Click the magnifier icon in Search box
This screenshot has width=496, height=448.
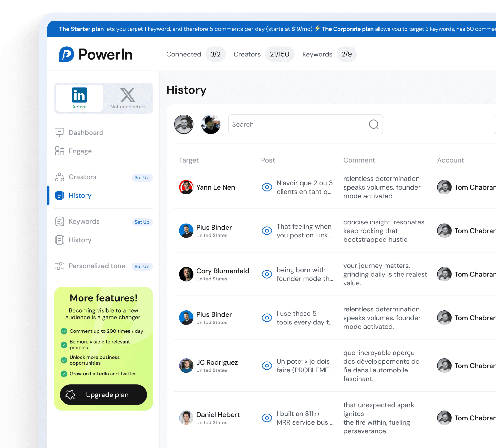point(373,124)
